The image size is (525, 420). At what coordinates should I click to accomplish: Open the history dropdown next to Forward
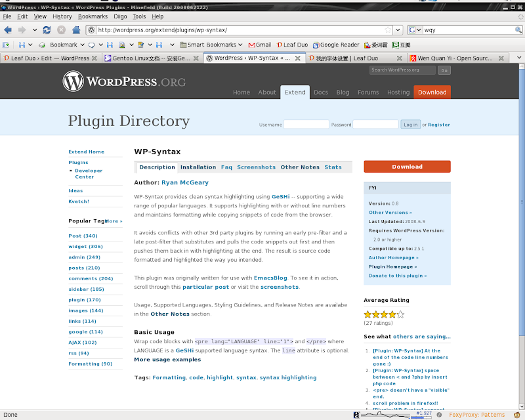(x=35, y=30)
